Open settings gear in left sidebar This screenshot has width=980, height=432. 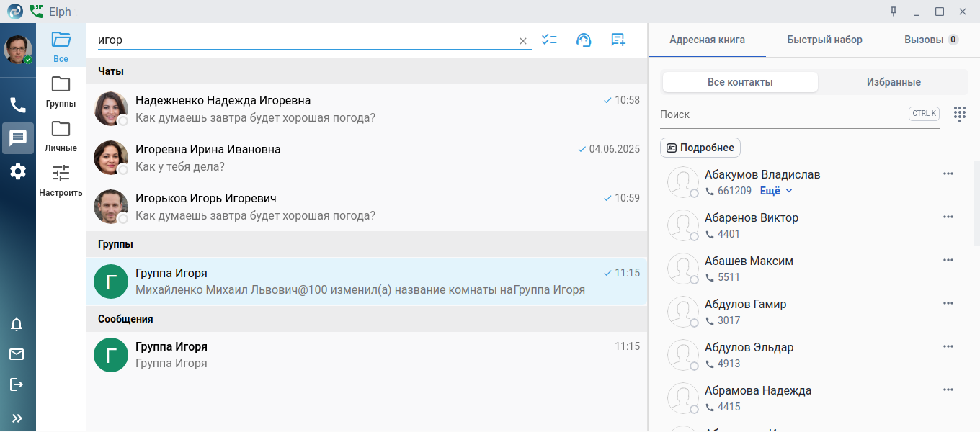[x=17, y=171]
